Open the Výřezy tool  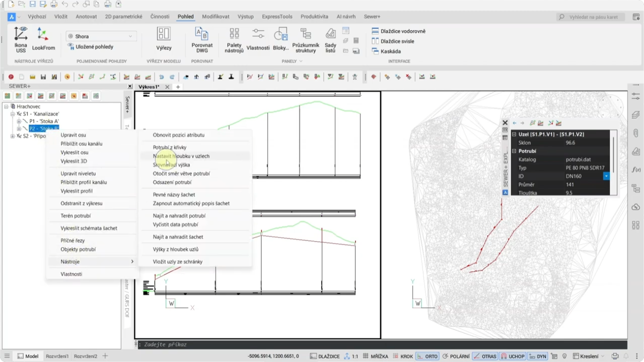pyautogui.click(x=164, y=39)
